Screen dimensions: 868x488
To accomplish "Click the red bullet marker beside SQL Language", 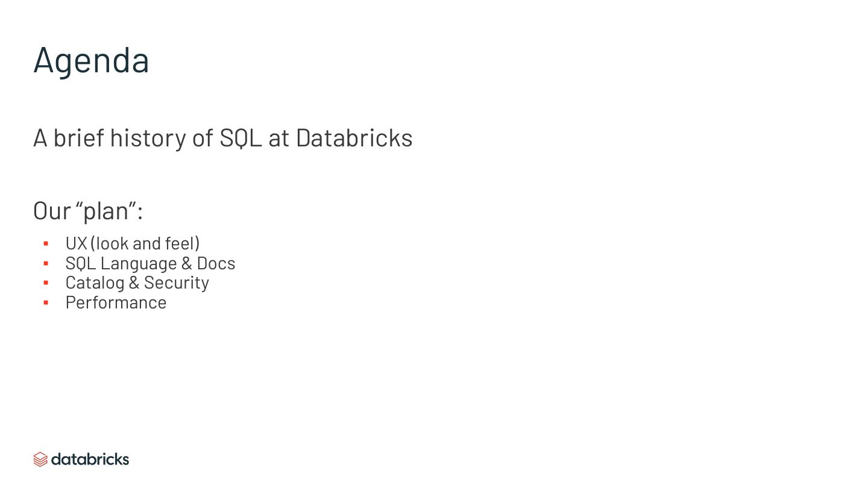I will [x=46, y=263].
